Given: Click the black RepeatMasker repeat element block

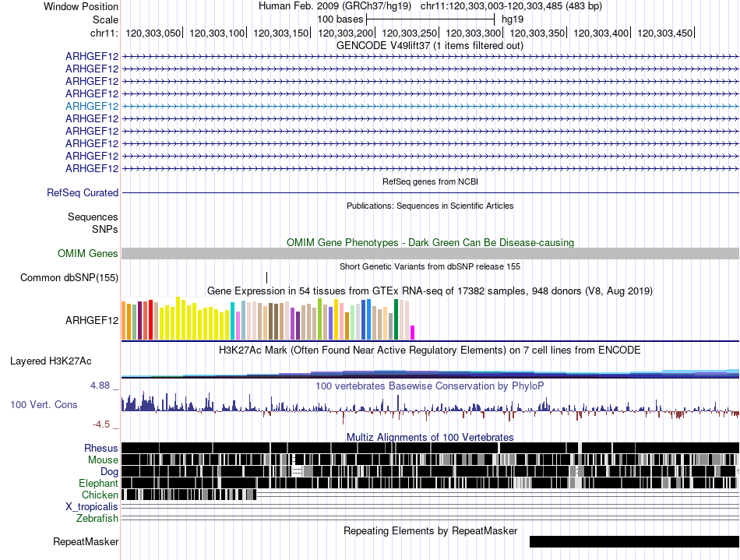Looking at the screenshot, I should tap(633, 541).
